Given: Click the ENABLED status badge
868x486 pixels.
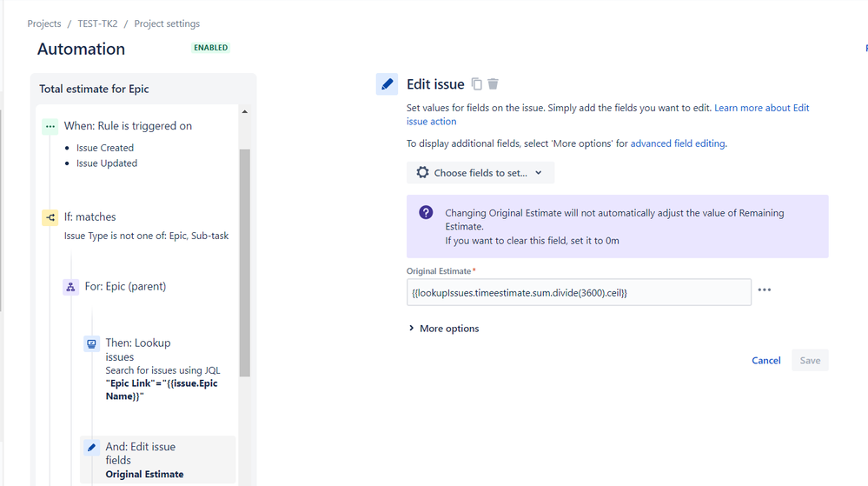Looking at the screenshot, I should [210, 48].
